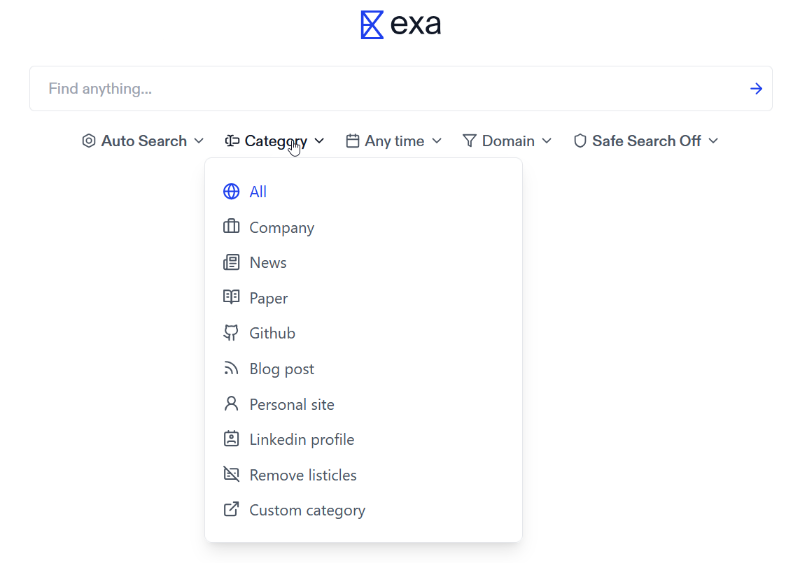Focus the Find anything search field
The image size is (793, 563).
pos(380,89)
